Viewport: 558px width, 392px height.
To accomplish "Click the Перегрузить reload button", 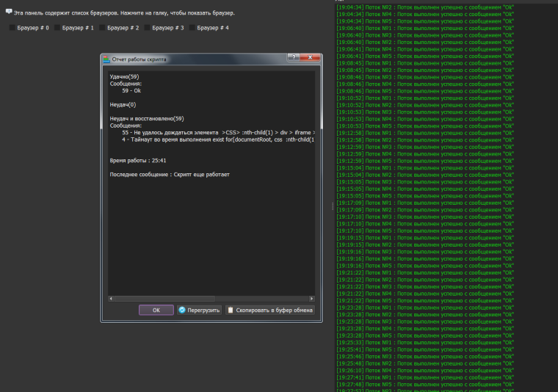I will tap(199, 310).
